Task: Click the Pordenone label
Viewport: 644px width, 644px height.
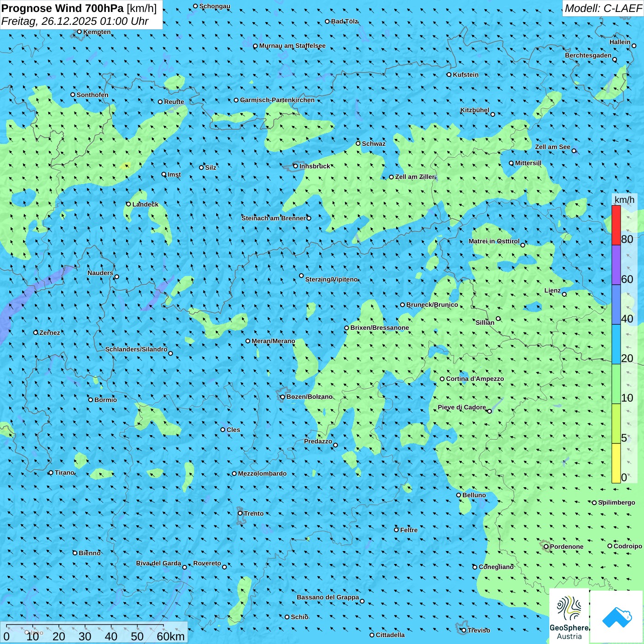Action: (x=567, y=546)
